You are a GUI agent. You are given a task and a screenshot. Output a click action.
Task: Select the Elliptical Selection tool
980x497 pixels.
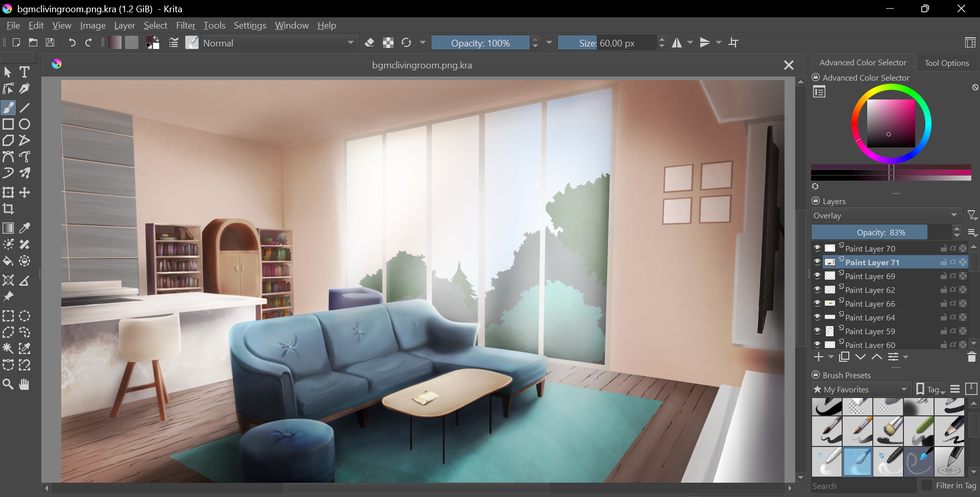(x=24, y=316)
